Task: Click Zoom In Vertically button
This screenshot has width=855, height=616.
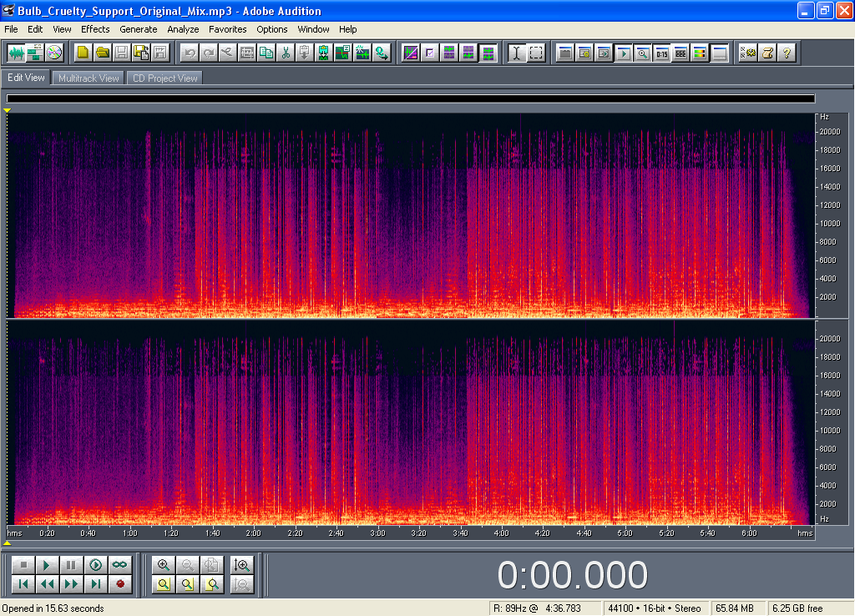Action: (242, 565)
